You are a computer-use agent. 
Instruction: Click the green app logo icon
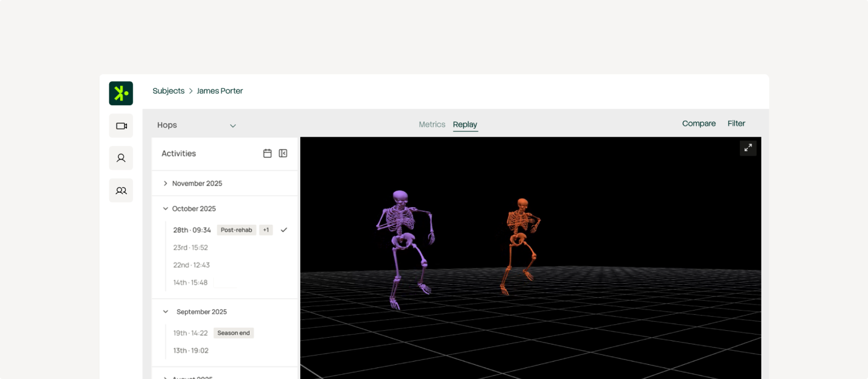pyautogui.click(x=121, y=93)
